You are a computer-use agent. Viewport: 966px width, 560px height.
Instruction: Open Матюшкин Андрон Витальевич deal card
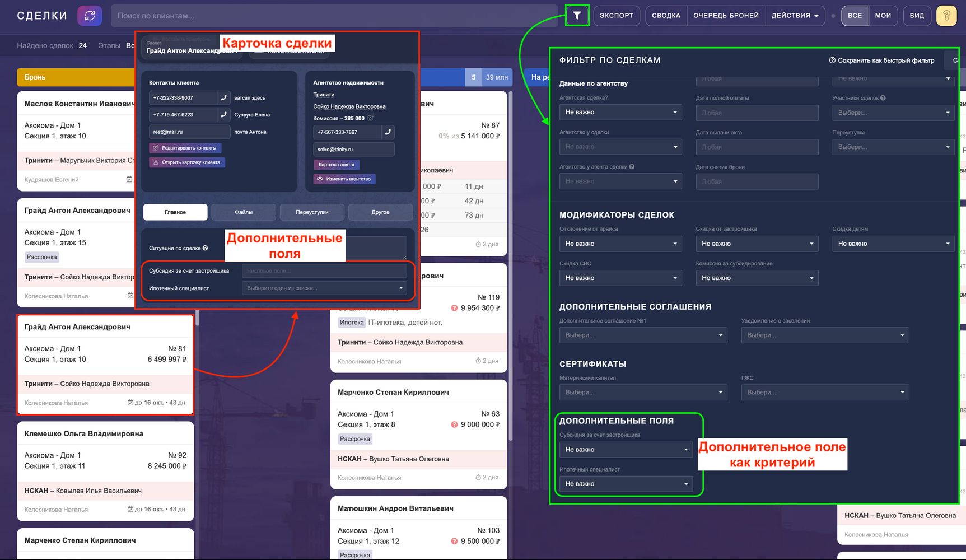tap(419, 528)
